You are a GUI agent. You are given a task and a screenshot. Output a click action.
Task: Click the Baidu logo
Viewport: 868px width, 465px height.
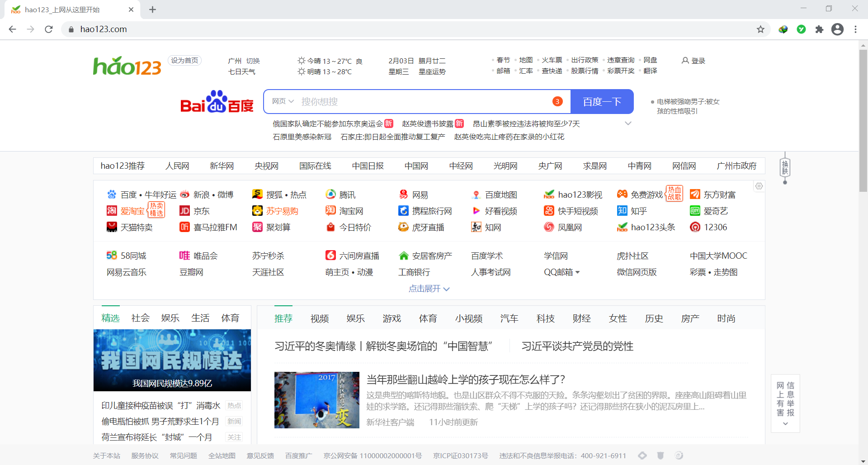pos(217,101)
